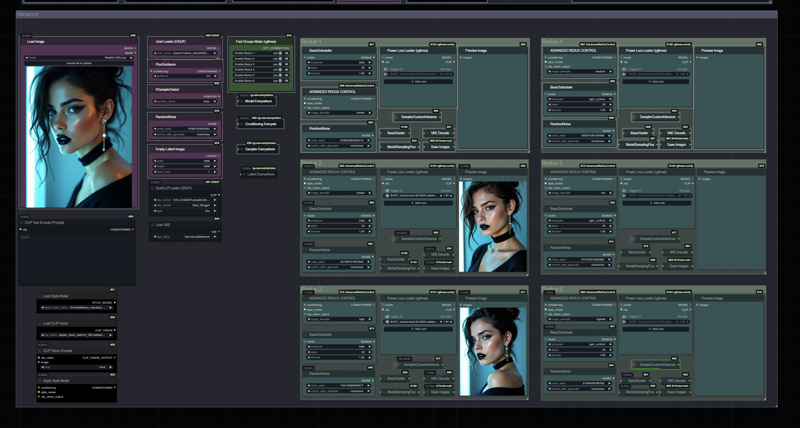Click Add Lora in Redux 1 group
This screenshot has height=428, width=800.
[x=418, y=81]
